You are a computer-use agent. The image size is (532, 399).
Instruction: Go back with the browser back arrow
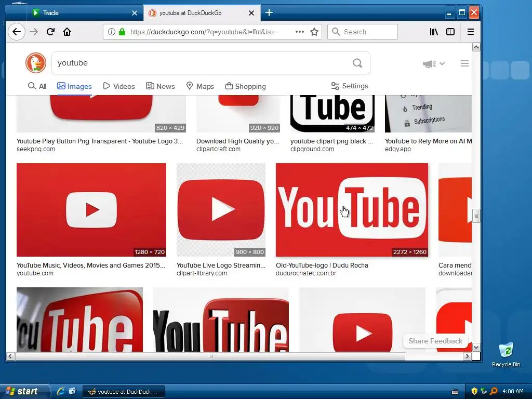[17, 32]
